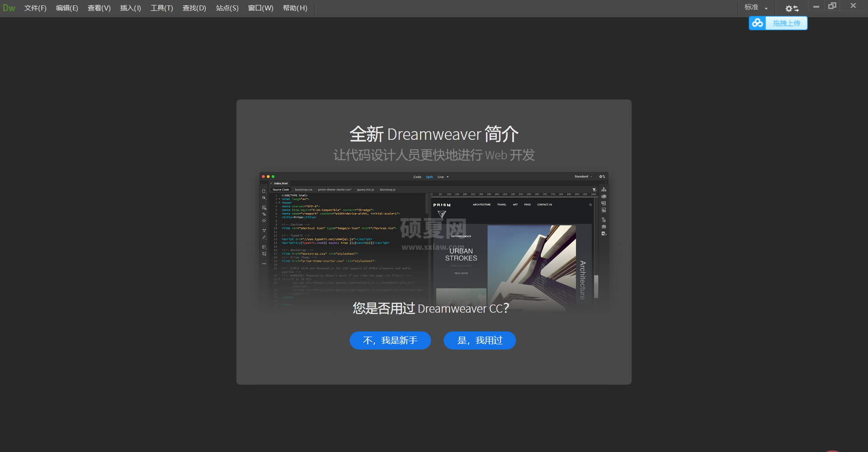The height and width of the screenshot is (452, 868).
Task: Minimize the Dreamweaver window
Action: tap(816, 6)
